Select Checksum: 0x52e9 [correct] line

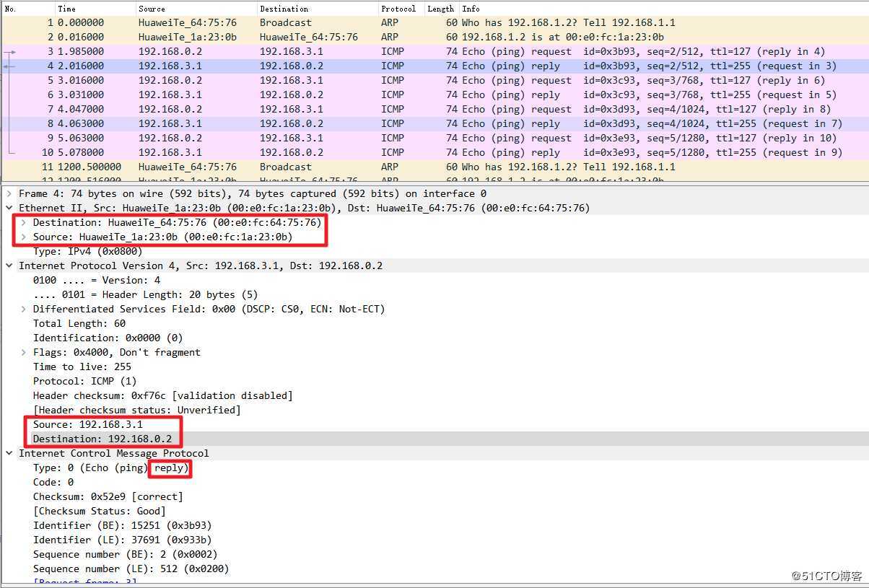(108, 496)
